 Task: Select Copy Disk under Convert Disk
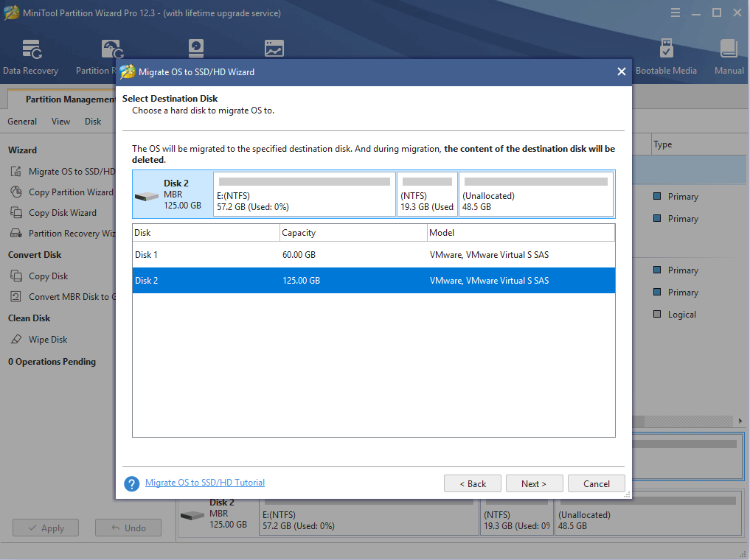(x=39, y=276)
